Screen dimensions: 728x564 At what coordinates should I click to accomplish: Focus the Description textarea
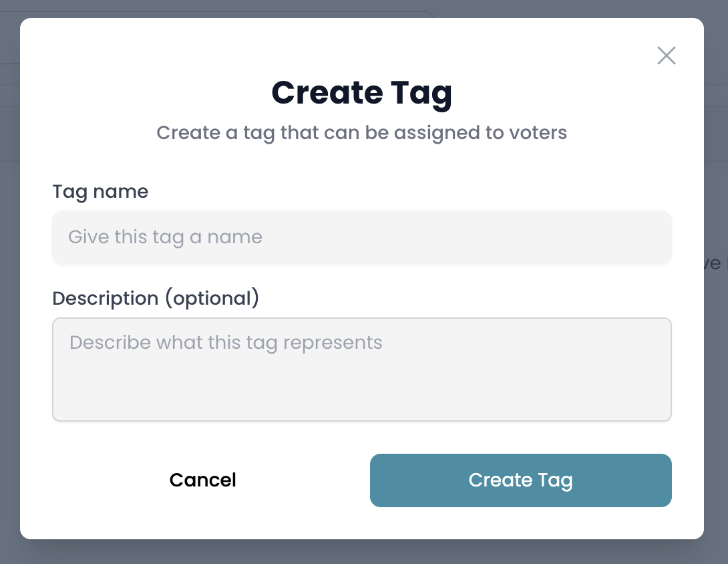coord(362,370)
